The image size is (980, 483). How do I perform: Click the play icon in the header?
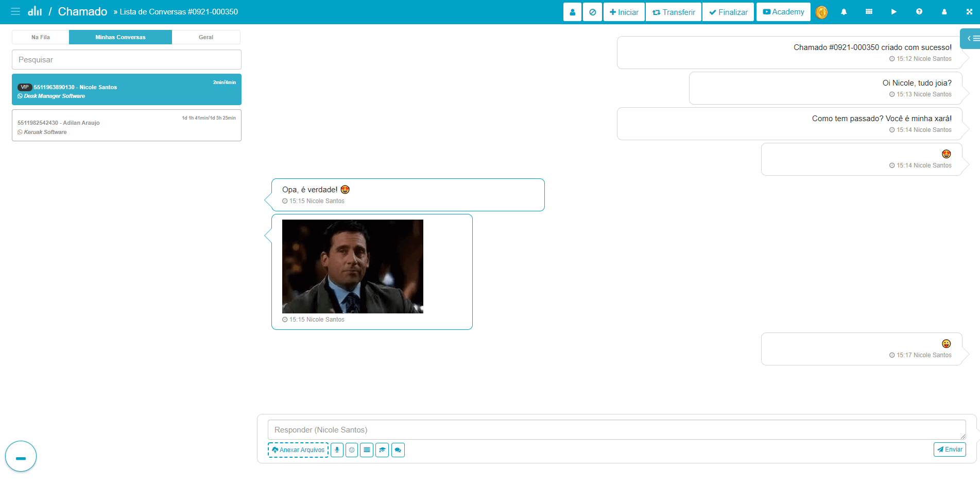(894, 12)
